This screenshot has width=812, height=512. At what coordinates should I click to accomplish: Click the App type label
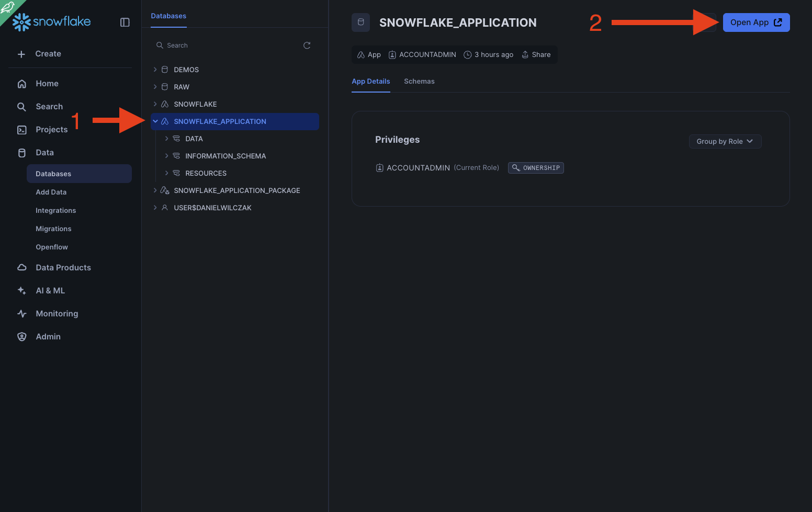pos(374,55)
